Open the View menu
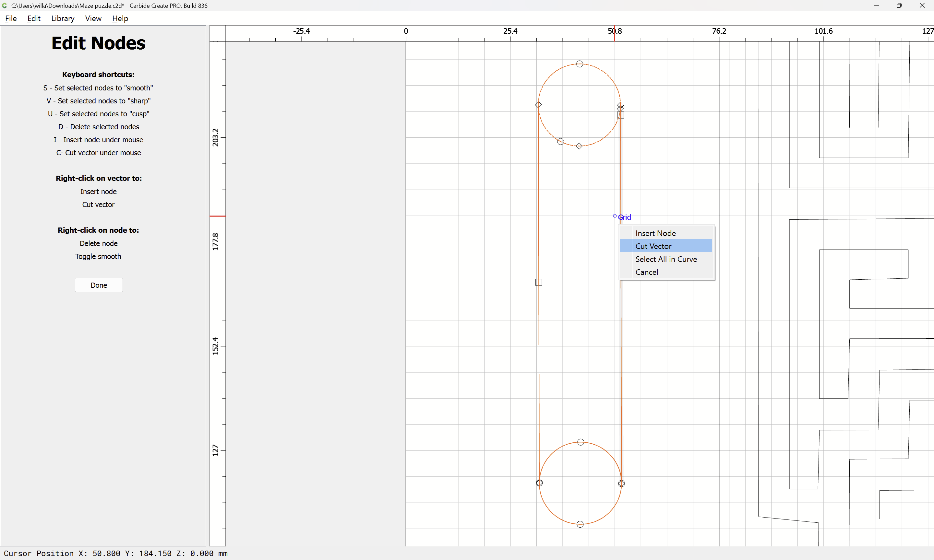 pos(93,18)
